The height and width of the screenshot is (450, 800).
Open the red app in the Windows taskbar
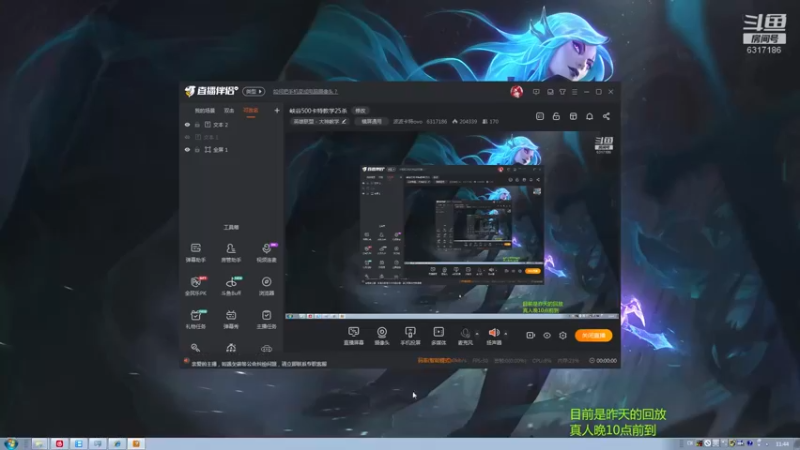[x=59, y=444]
